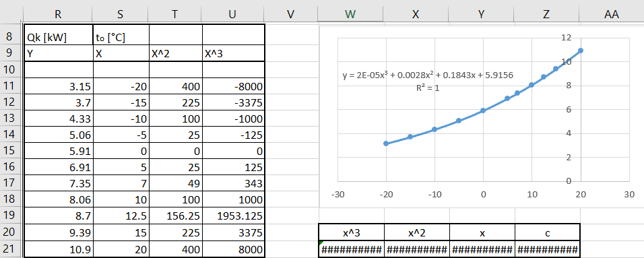644x258 pixels.
Task: Click the overflowed ##### cell under x^3
Action: tap(351, 249)
